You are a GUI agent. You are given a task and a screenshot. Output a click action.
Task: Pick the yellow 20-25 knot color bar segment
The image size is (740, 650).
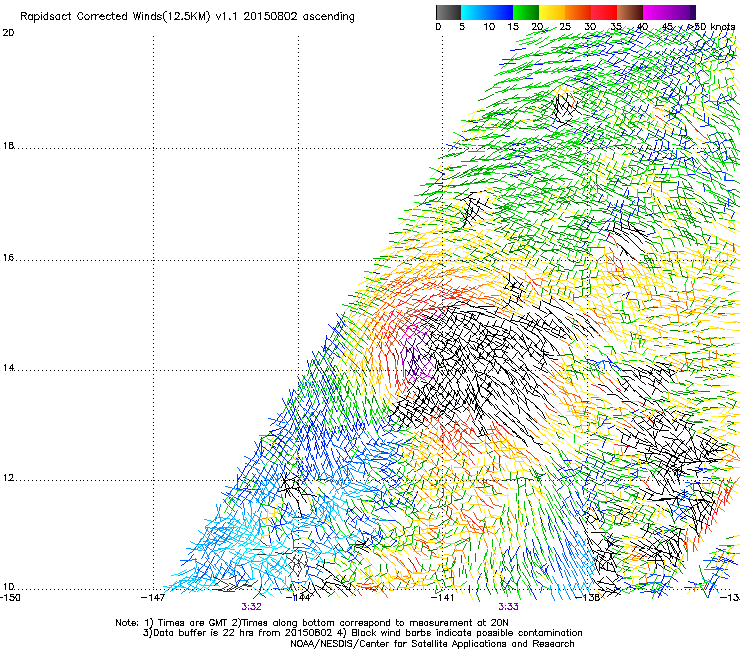(552, 12)
